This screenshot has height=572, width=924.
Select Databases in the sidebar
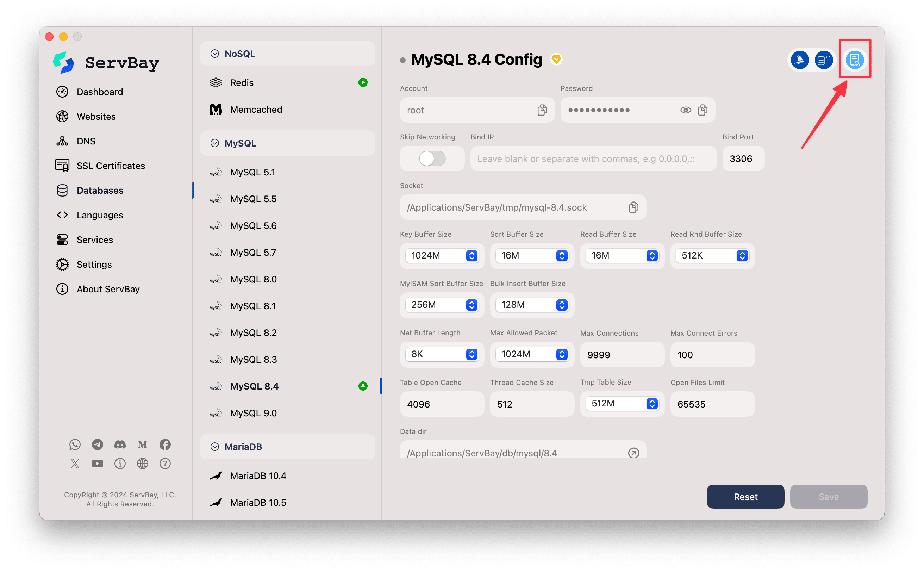coord(100,190)
